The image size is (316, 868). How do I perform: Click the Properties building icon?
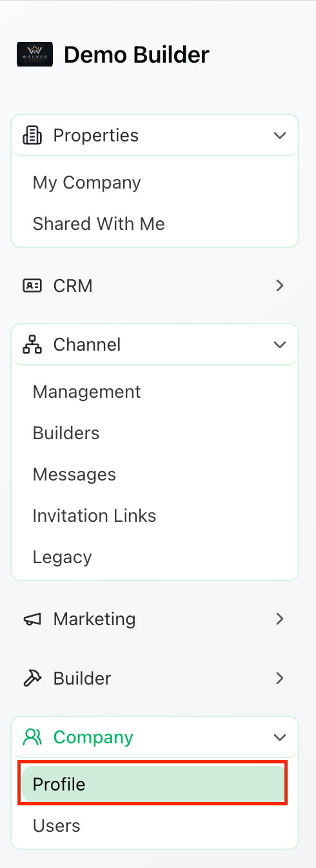coord(32,136)
